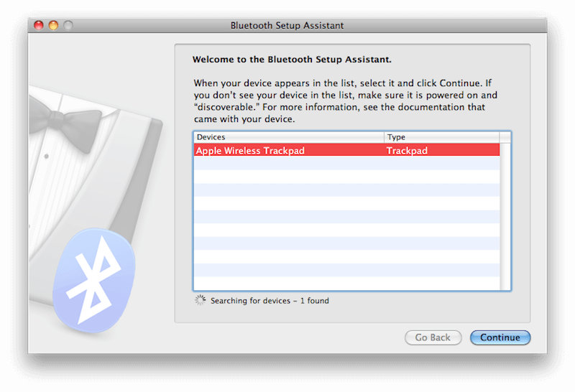Minimize the window with the yellow button

coord(53,25)
